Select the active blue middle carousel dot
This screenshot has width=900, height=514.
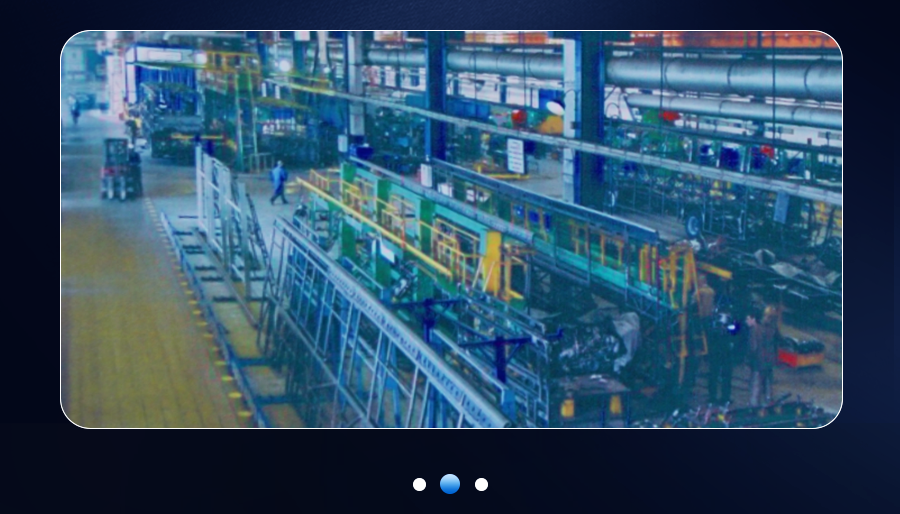[450, 484]
